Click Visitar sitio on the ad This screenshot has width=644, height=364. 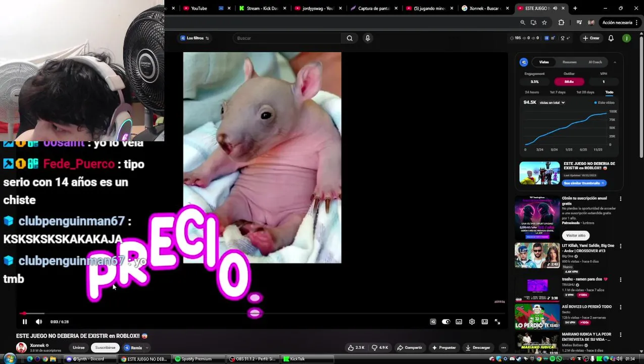pos(576,235)
